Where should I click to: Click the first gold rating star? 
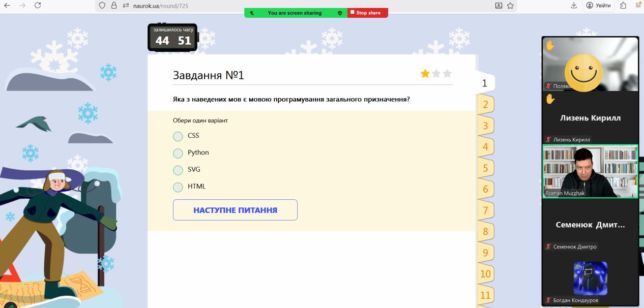pyautogui.click(x=425, y=74)
